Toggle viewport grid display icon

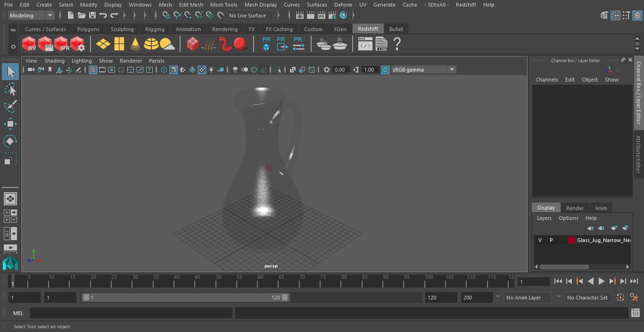point(93,70)
